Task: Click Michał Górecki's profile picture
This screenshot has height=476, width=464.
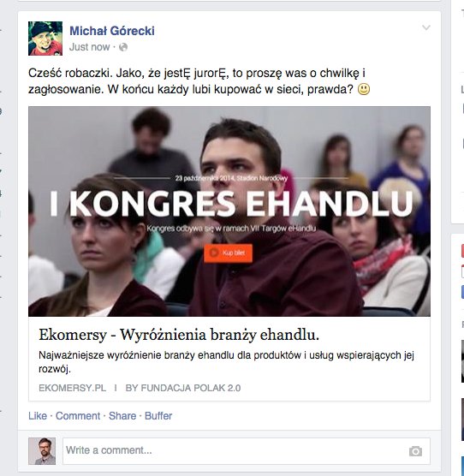Action: point(45,39)
